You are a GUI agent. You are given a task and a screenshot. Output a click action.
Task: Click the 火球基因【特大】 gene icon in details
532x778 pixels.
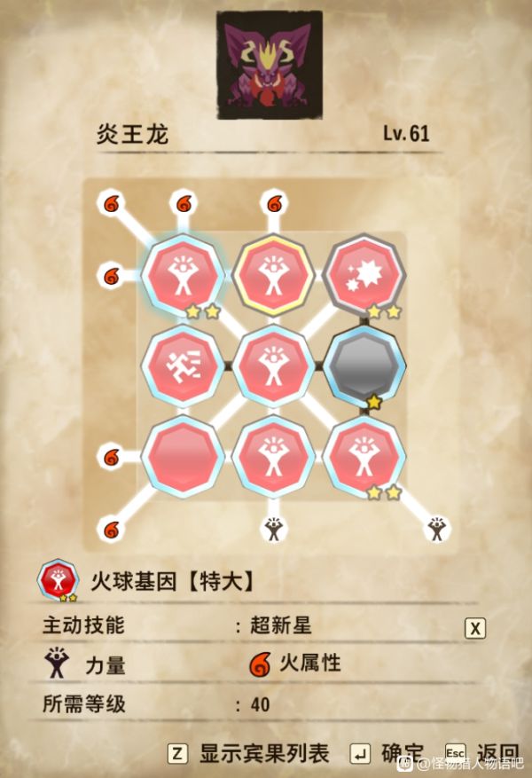click(x=59, y=580)
